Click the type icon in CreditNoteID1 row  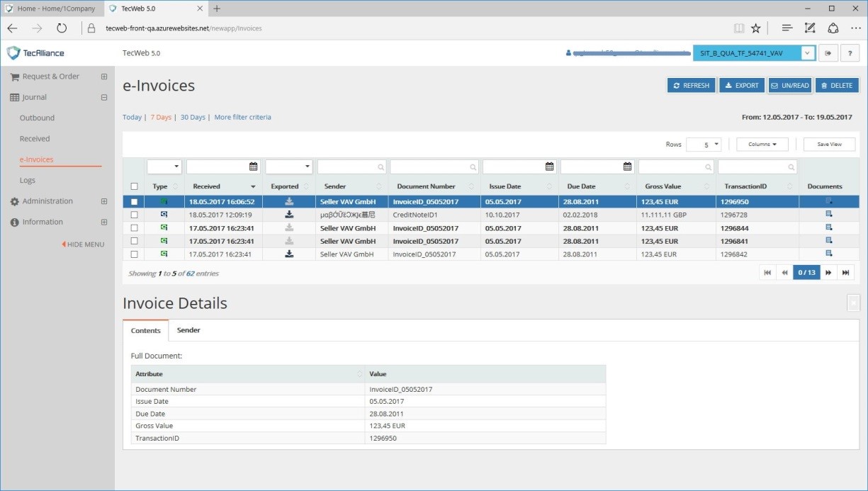point(164,214)
